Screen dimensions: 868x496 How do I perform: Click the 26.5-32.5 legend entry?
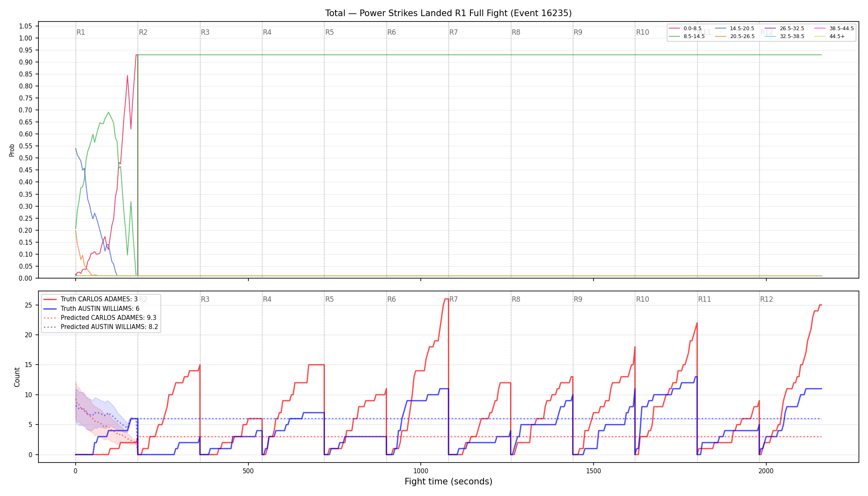(785, 29)
